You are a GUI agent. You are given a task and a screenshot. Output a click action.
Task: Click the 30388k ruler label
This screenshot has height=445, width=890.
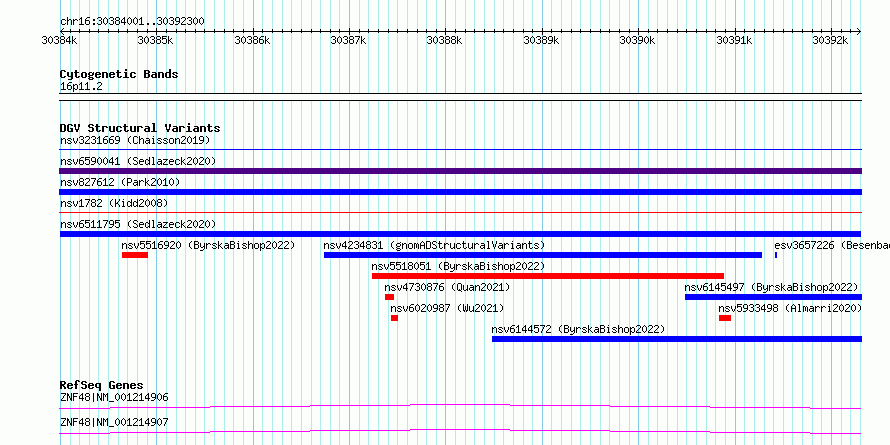coord(445,40)
